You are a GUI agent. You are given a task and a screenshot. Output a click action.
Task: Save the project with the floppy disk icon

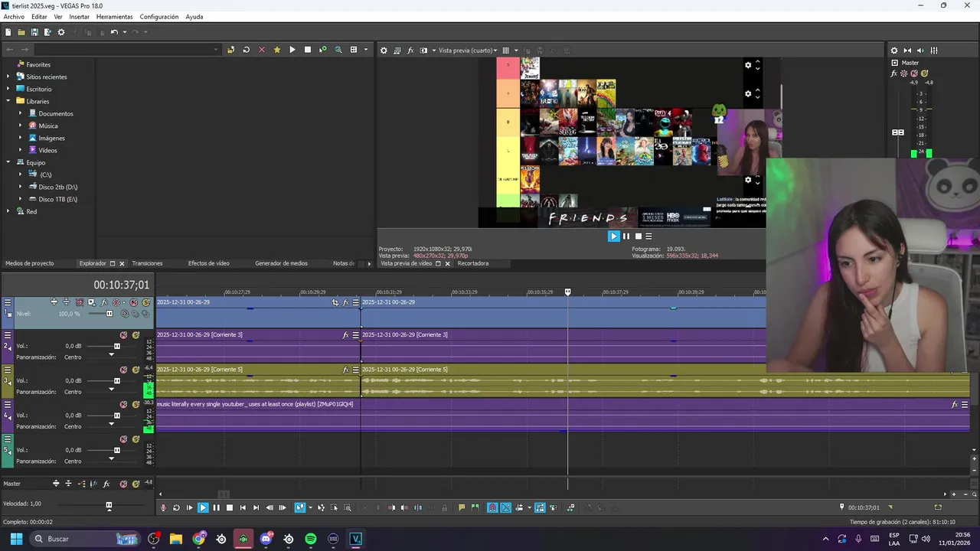[x=34, y=32]
